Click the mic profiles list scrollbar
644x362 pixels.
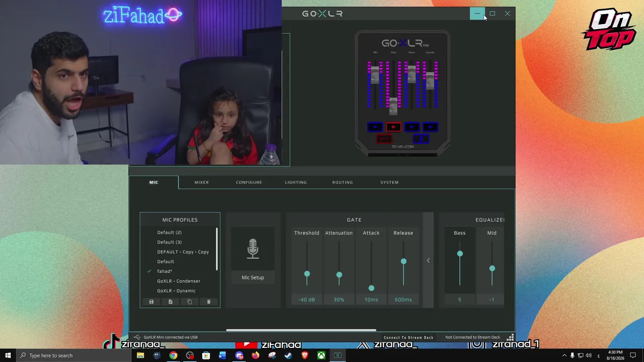pyautogui.click(x=217, y=249)
